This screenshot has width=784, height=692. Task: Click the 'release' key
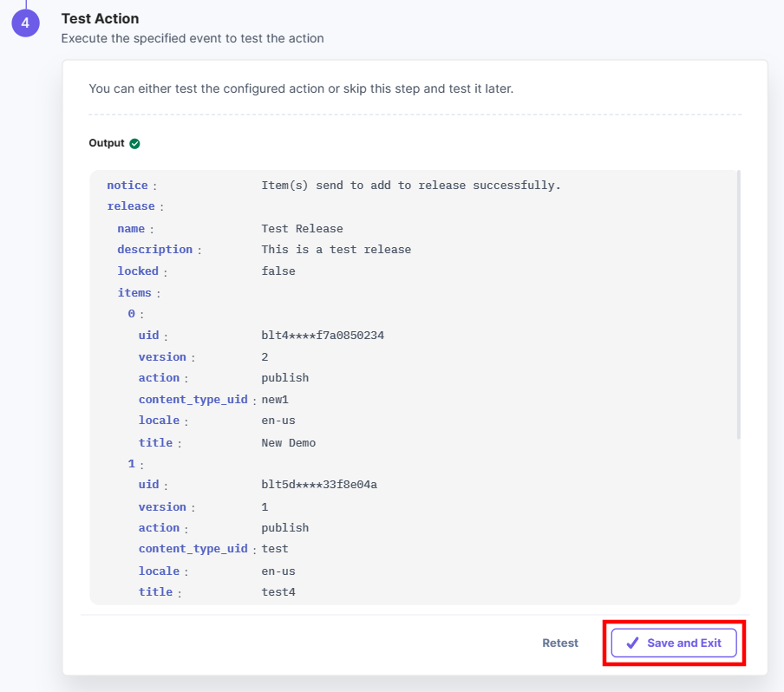[x=131, y=206]
